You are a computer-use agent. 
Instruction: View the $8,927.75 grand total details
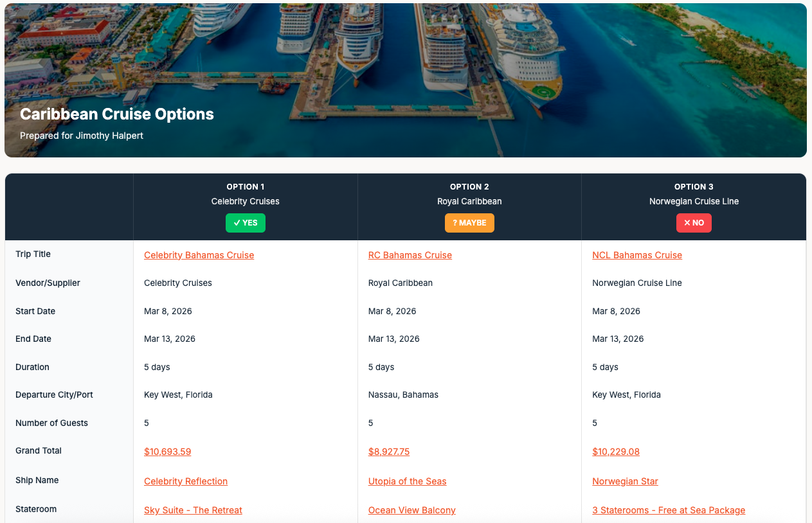(x=388, y=452)
